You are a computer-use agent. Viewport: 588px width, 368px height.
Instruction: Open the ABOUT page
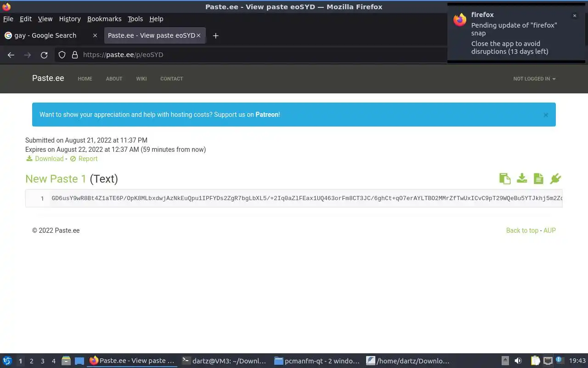[114, 79]
